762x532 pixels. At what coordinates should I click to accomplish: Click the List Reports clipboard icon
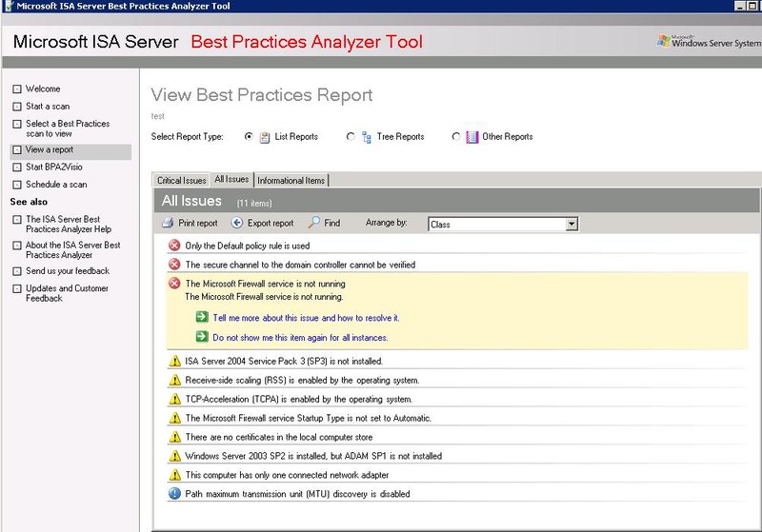click(265, 137)
